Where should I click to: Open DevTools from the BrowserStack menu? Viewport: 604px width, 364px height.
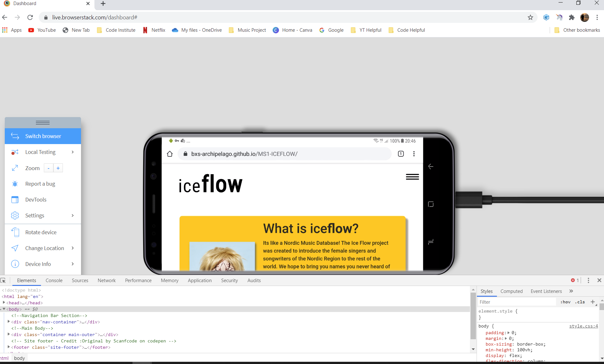[x=35, y=199]
